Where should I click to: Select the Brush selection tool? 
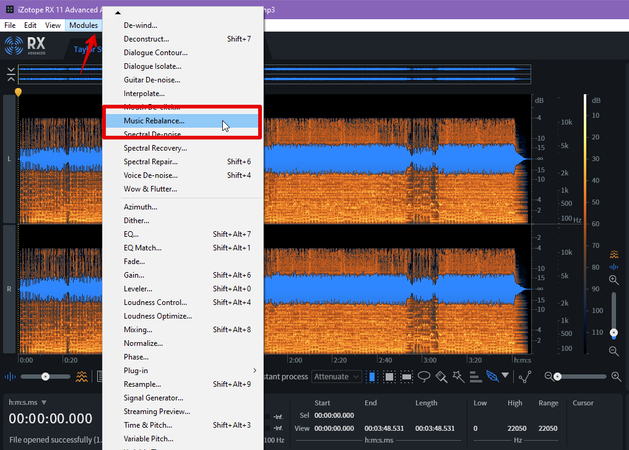point(441,377)
